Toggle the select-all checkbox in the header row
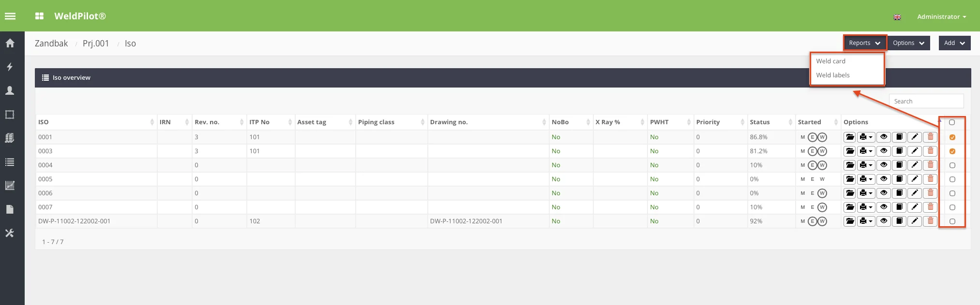 (952, 122)
